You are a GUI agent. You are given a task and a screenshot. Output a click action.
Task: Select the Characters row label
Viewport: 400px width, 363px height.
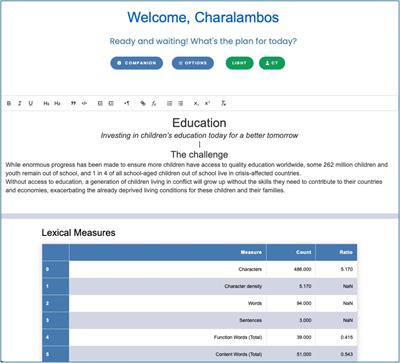[x=250, y=269]
